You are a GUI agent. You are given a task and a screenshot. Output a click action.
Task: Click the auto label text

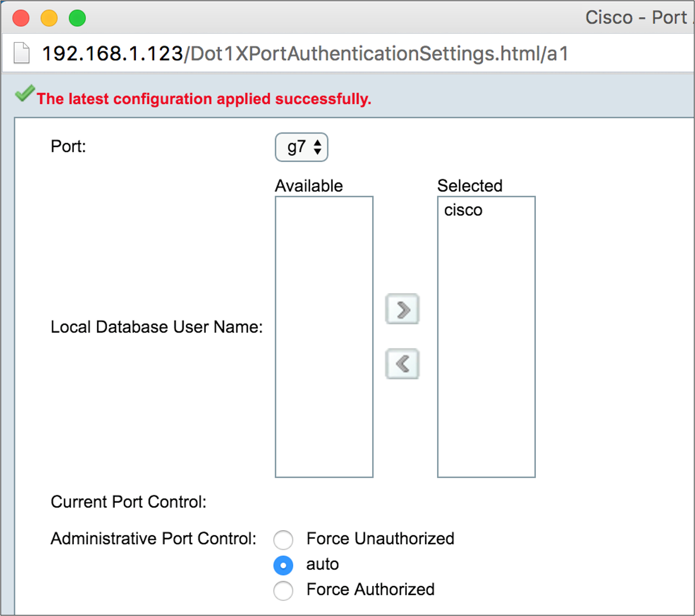pyautogui.click(x=322, y=564)
